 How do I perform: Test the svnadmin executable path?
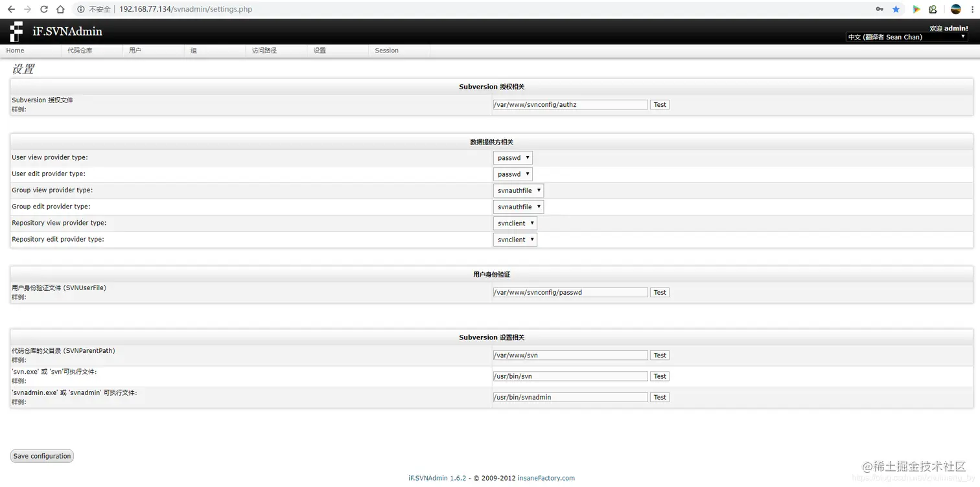660,397
